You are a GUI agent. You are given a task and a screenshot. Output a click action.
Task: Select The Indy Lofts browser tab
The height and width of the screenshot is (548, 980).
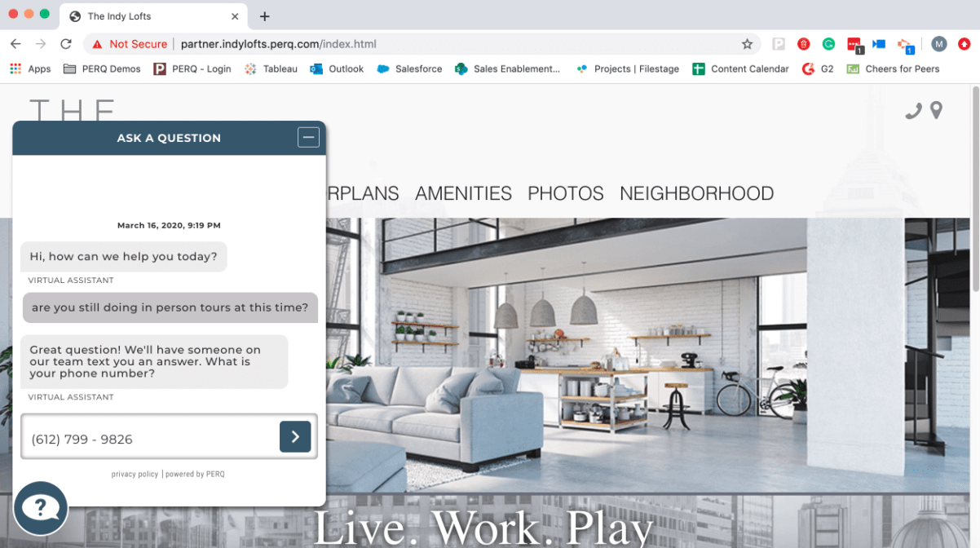point(155,16)
